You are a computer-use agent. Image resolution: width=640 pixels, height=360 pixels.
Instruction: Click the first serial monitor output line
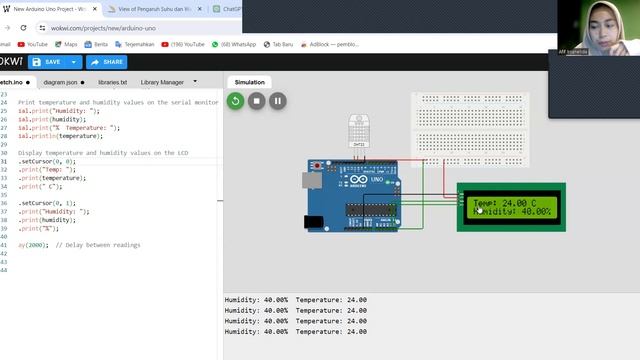(296, 300)
